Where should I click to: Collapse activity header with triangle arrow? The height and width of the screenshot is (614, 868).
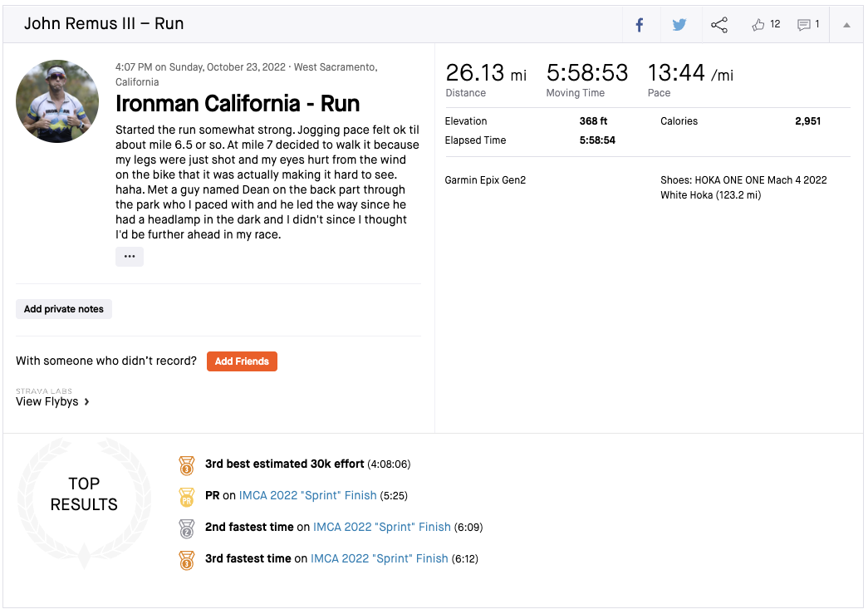coord(846,25)
